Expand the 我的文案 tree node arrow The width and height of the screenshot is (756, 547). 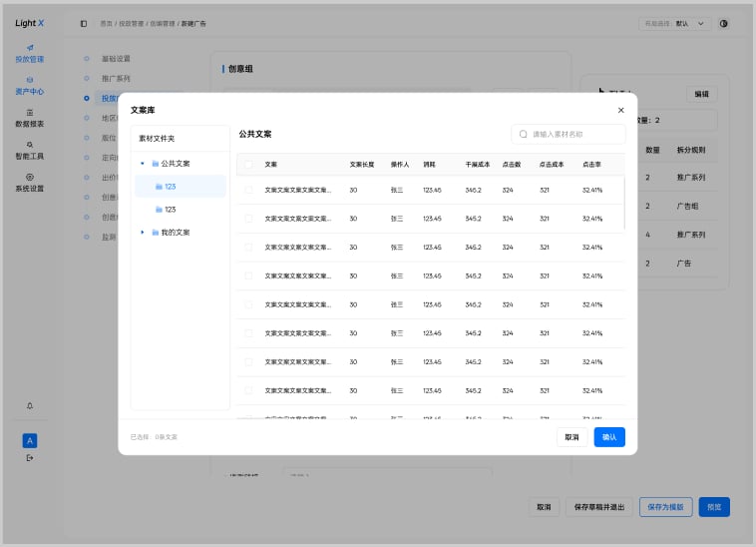tap(143, 233)
